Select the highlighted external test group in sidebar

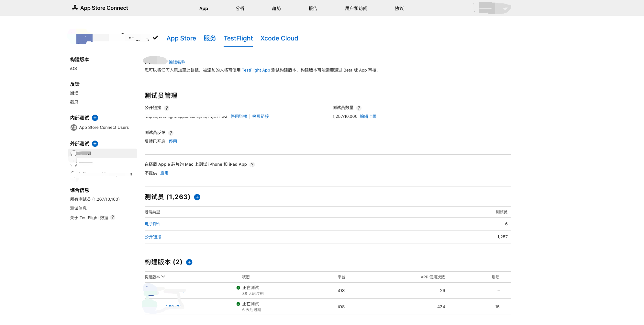pos(103,153)
